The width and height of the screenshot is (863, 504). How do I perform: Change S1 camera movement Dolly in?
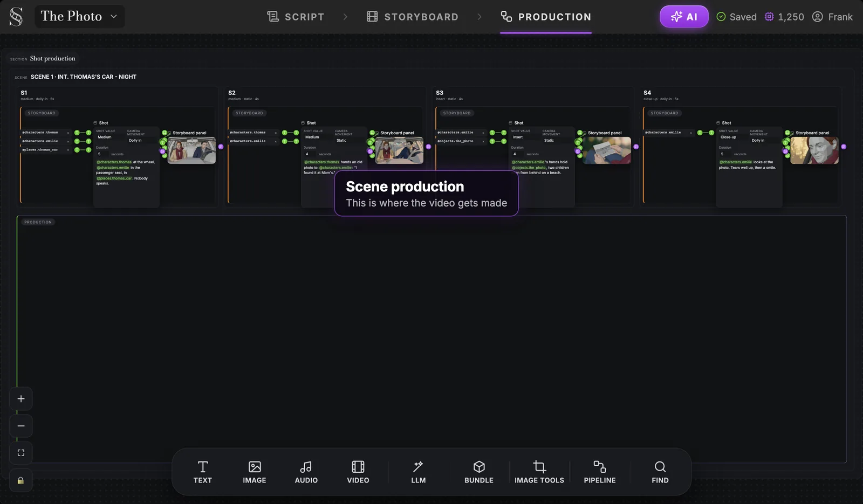pyautogui.click(x=141, y=140)
